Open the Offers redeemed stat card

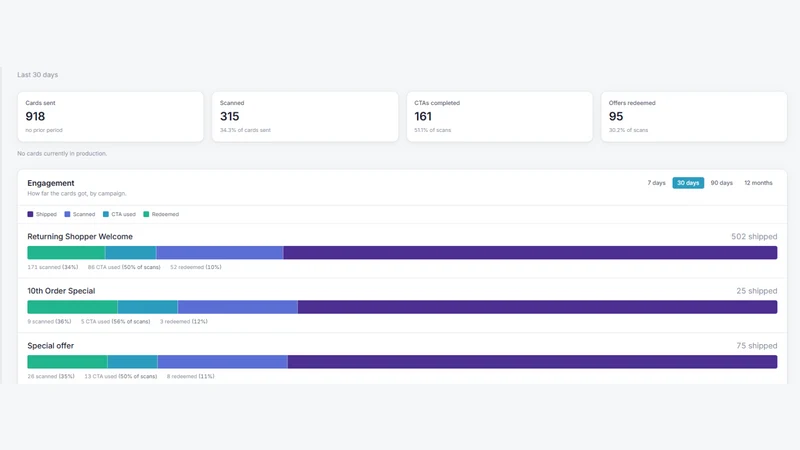[x=694, y=117]
